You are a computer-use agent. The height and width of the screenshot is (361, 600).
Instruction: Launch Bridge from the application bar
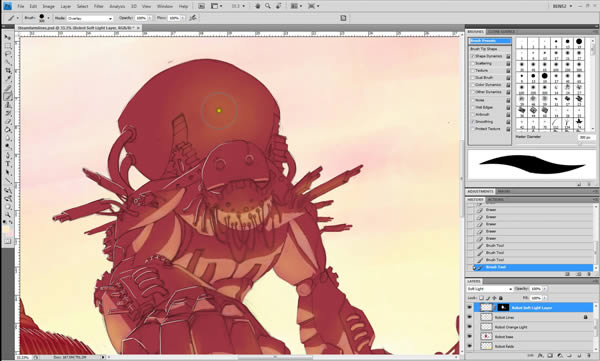coord(202,6)
